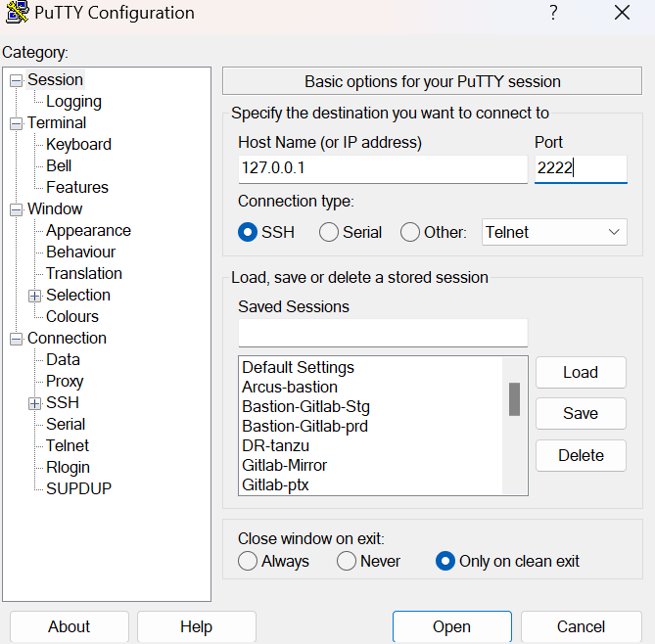Click the question mark help icon

[x=553, y=13]
